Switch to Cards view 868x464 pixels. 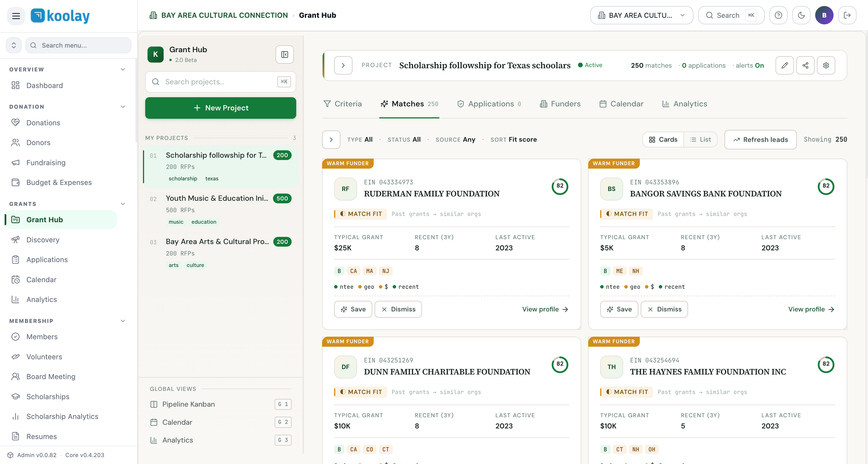pos(663,139)
